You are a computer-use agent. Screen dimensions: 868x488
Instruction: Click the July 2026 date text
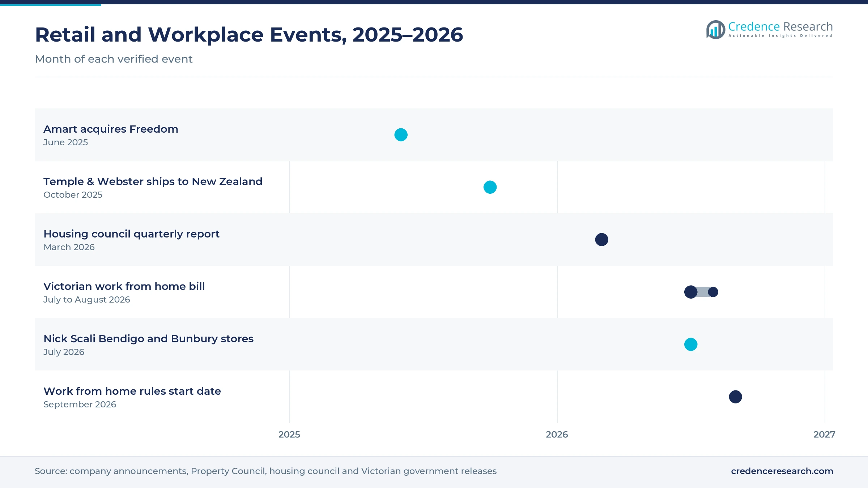64,352
